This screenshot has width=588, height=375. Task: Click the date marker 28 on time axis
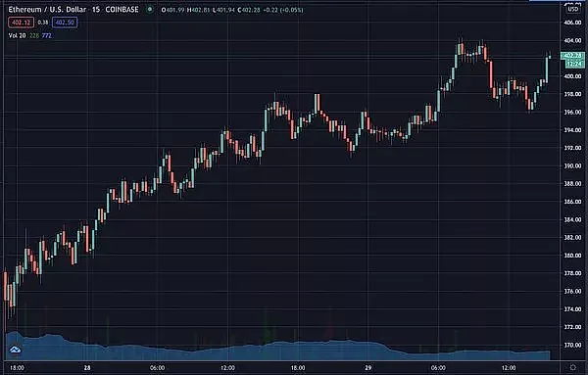tap(87, 368)
